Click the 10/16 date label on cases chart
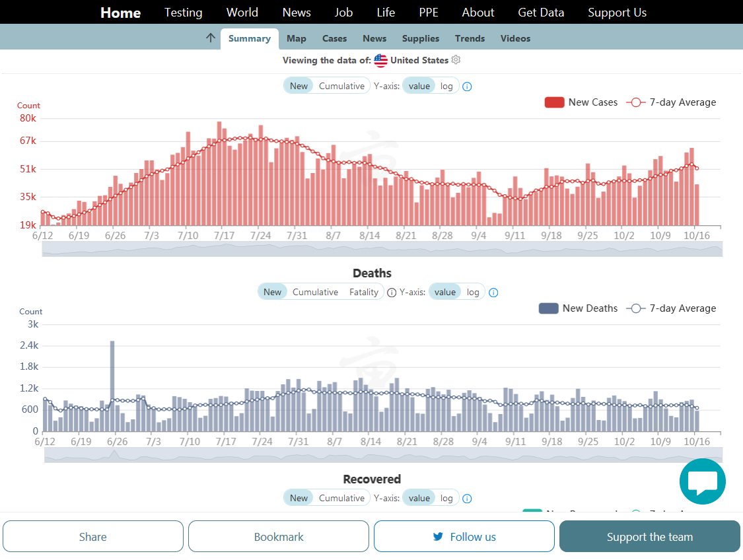743x560 pixels. 697,236
